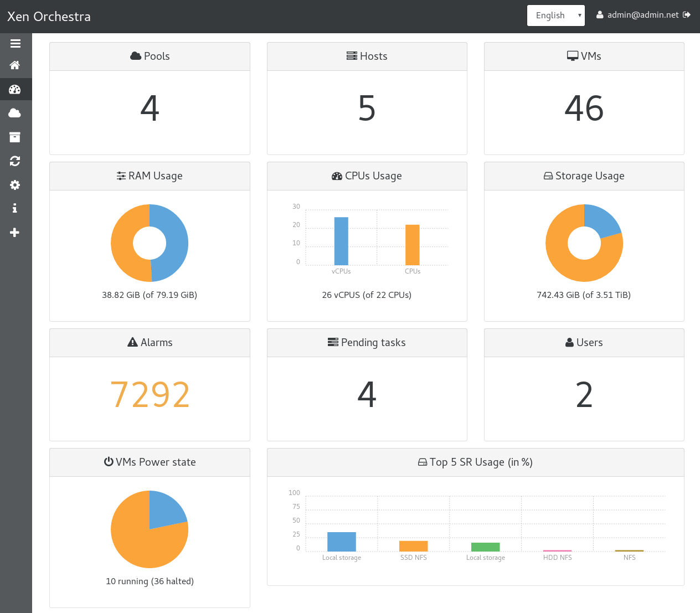The image size is (700, 613).
Task: Click the '10 running (36 halted)' text
Action: (x=150, y=581)
